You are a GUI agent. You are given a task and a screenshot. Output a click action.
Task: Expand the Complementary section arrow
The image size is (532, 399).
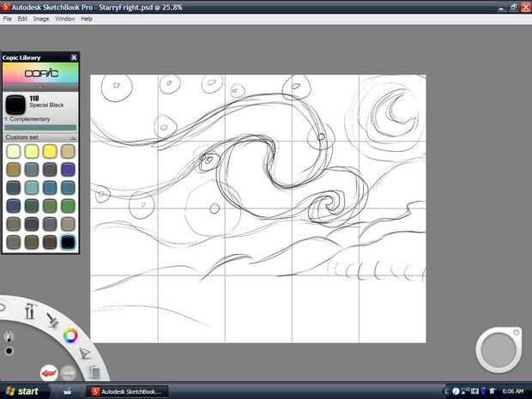click(6, 119)
